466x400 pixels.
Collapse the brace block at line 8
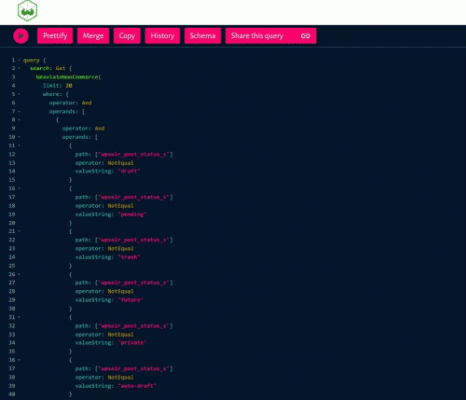pyautogui.click(x=19, y=120)
